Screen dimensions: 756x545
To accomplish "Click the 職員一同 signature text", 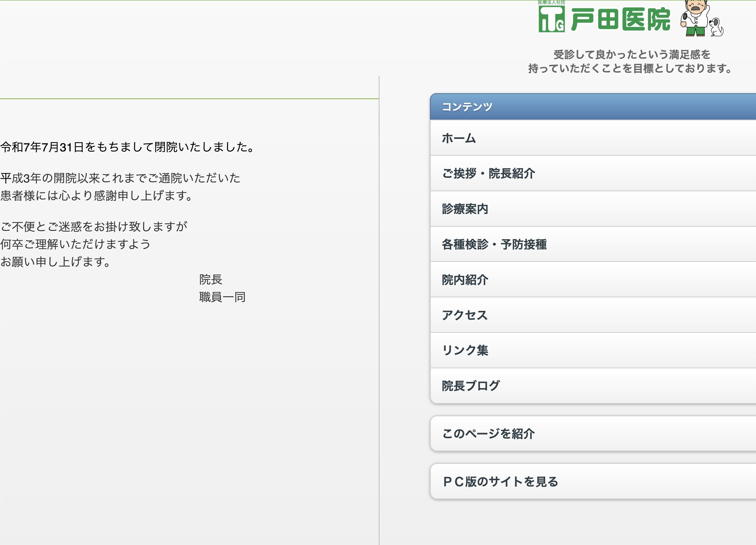I will pos(222,297).
